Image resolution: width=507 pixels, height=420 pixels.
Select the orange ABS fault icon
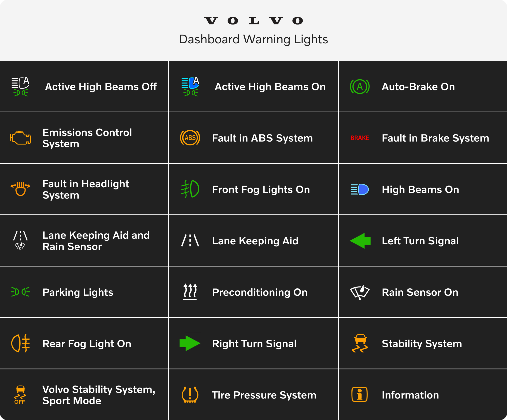pyautogui.click(x=190, y=138)
